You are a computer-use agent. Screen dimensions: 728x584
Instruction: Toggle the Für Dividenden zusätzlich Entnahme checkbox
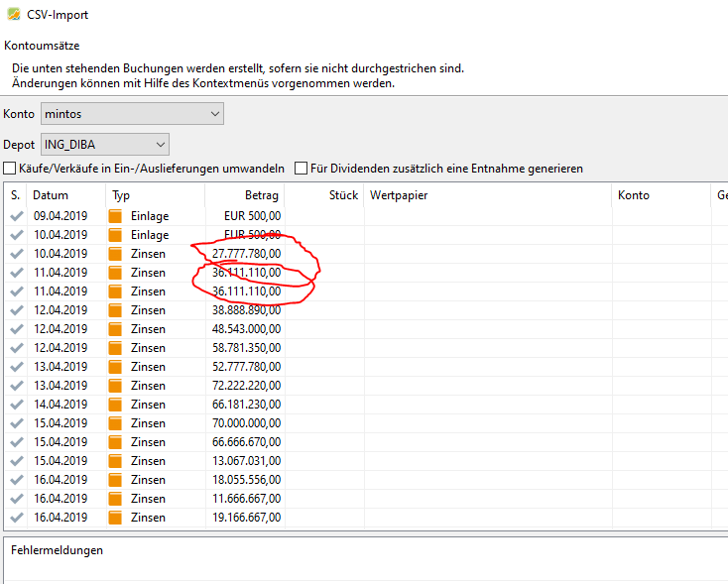click(x=302, y=169)
